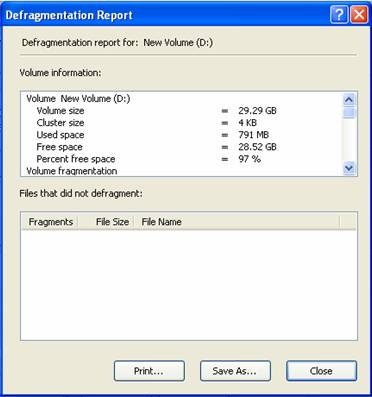The width and height of the screenshot is (372, 397).
Task: Select the 'Free space' label
Action: click(x=59, y=147)
